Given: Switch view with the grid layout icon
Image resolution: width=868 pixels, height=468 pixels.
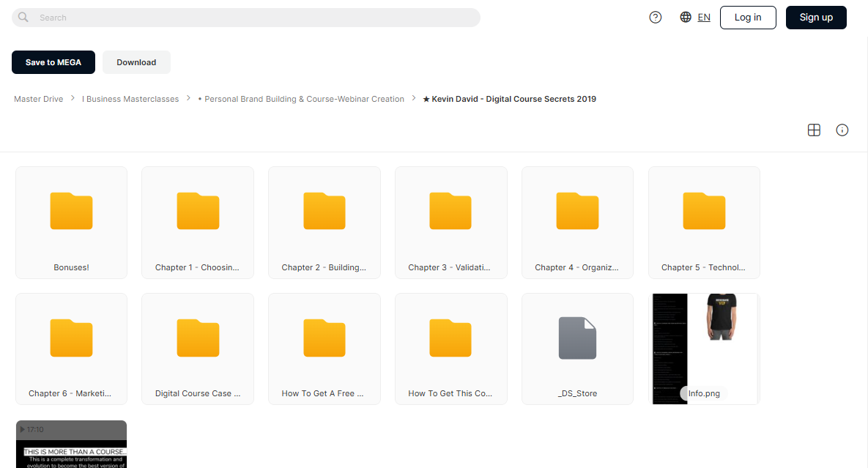Looking at the screenshot, I should coord(814,130).
